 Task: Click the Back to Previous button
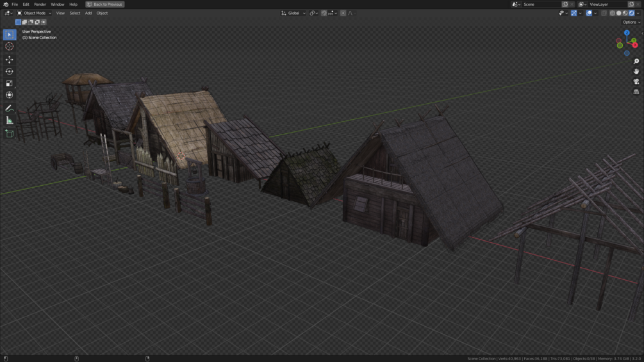(x=104, y=4)
